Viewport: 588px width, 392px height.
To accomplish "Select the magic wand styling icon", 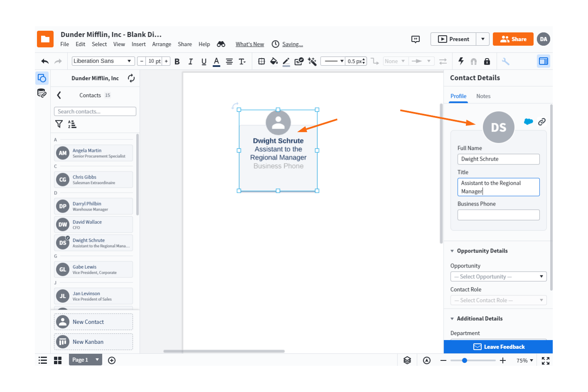I will click(312, 61).
